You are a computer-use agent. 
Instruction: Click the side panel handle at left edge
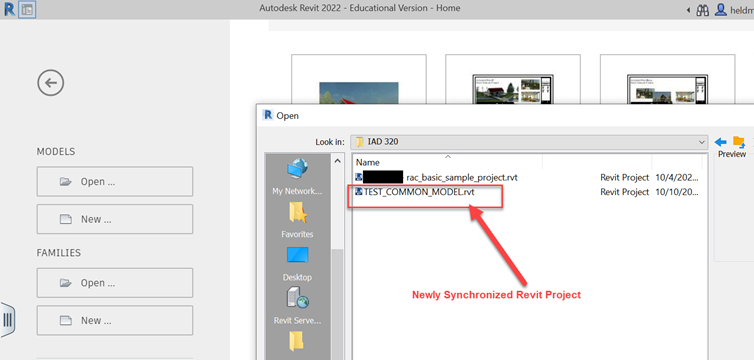click(8, 319)
